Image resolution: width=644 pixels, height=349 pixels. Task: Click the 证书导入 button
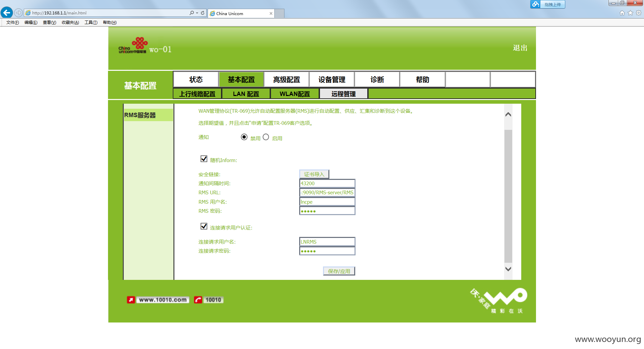click(x=314, y=174)
